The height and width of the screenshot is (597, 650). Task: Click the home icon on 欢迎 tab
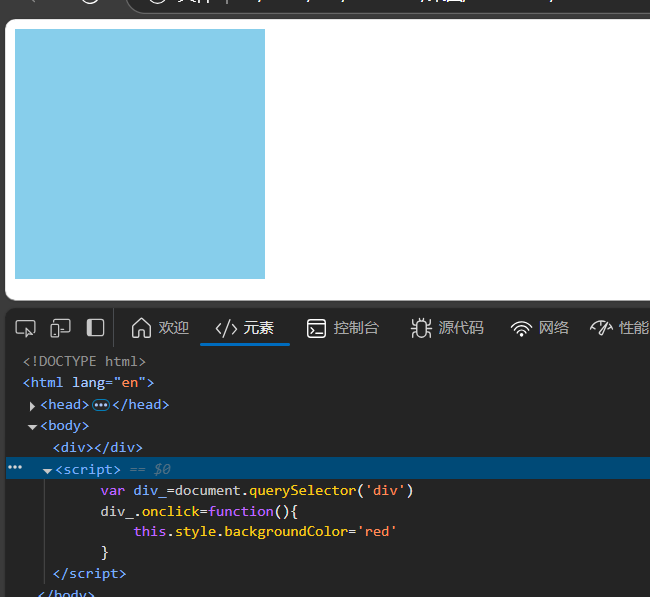(x=141, y=328)
